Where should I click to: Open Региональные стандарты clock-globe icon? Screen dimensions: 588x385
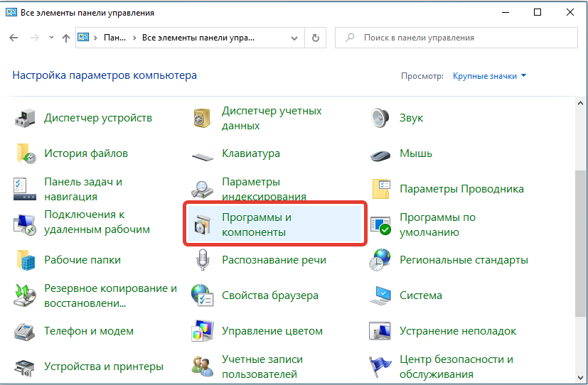point(380,260)
